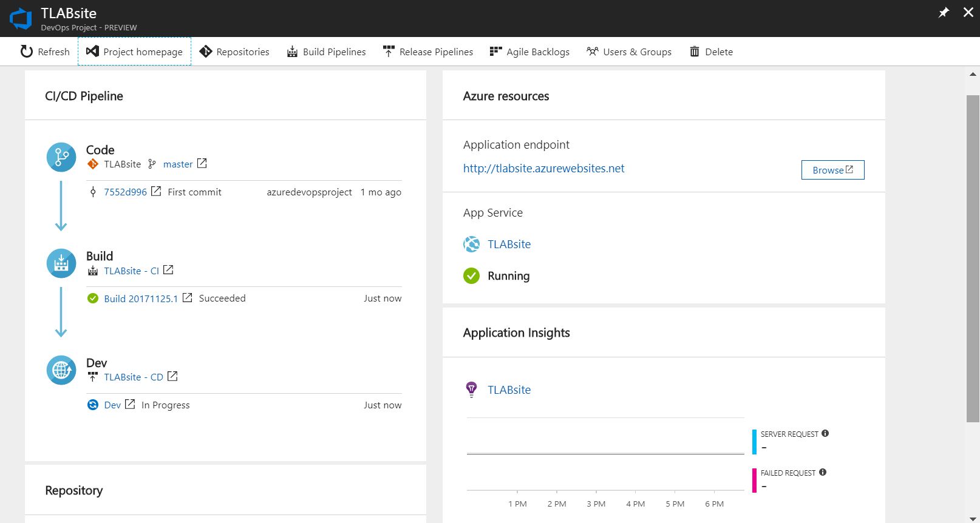Click the green Running status checkmark

[x=472, y=276]
